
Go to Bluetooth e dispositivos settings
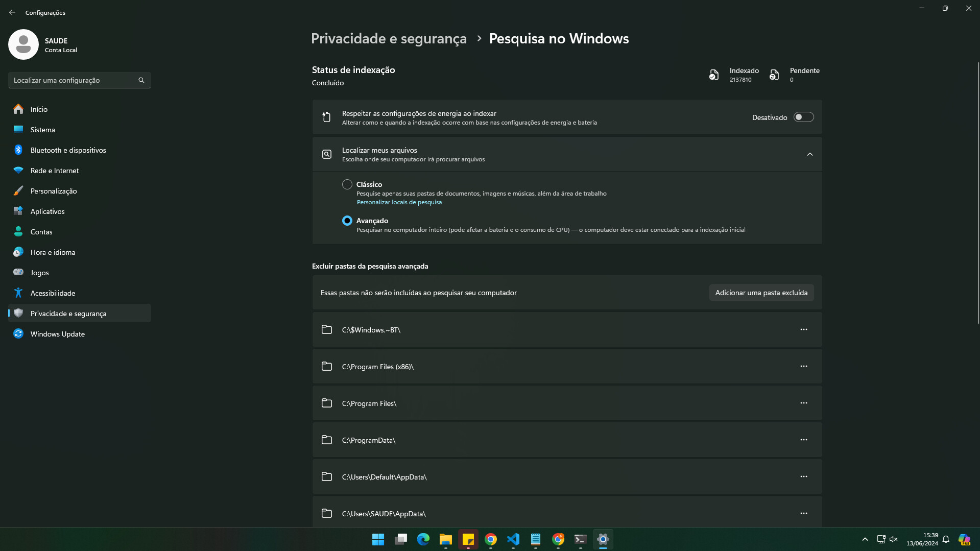[68, 150]
